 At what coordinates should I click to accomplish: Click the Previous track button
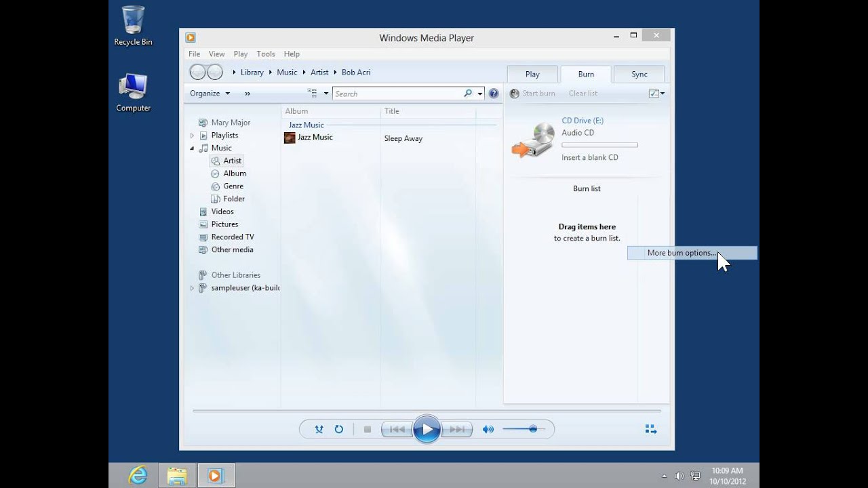(x=397, y=429)
